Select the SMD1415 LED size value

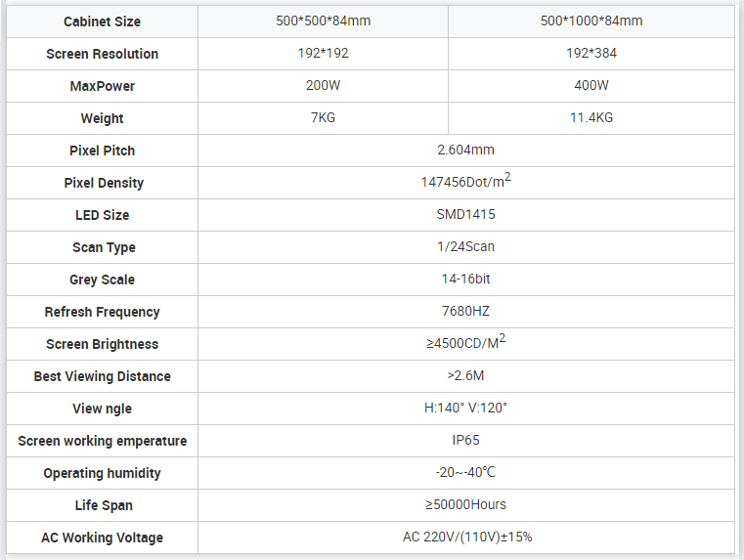(465, 215)
